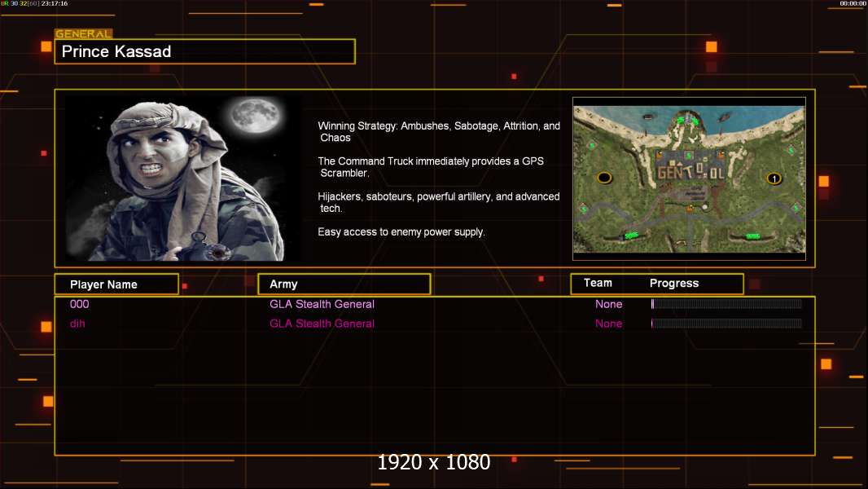This screenshot has width=868, height=489.
Task: Click the supply pile at map's bottom right
Action: tap(753, 236)
